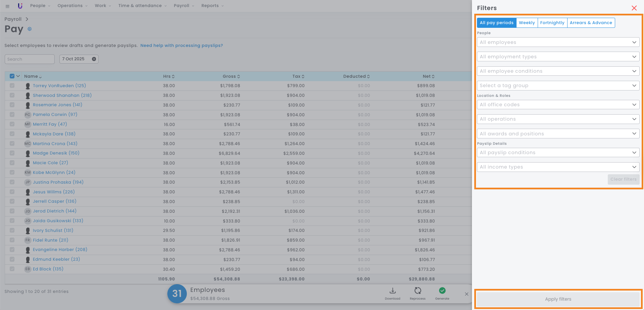Image resolution: width=644 pixels, height=310 pixels.
Task: Open the All payslip conditions dropdown
Action: pos(558,152)
